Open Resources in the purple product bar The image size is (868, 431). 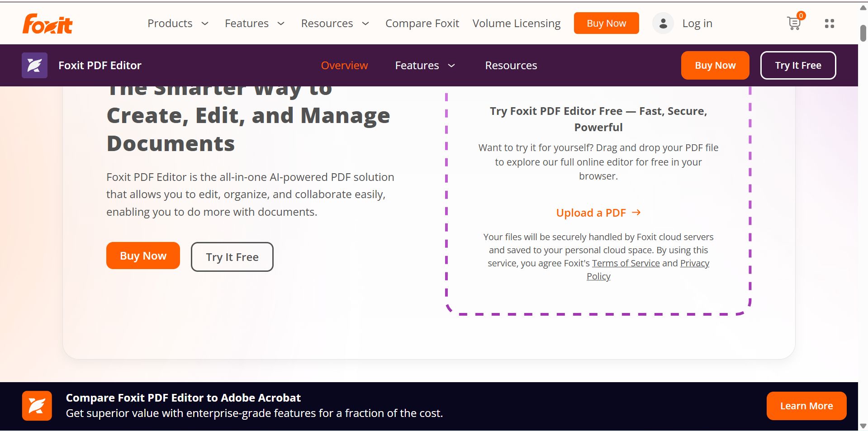[511, 66]
